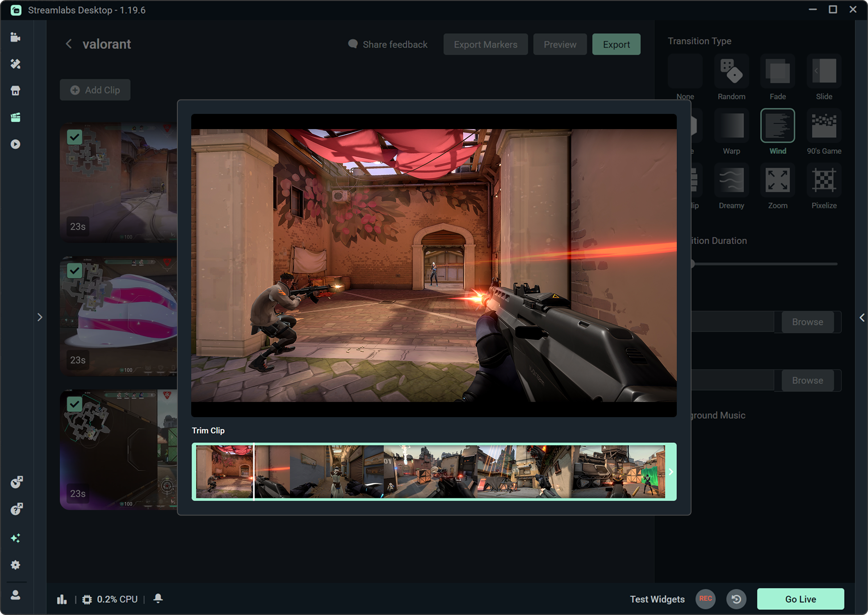868x615 pixels.
Task: Click the Export button
Action: coord(616,44)
